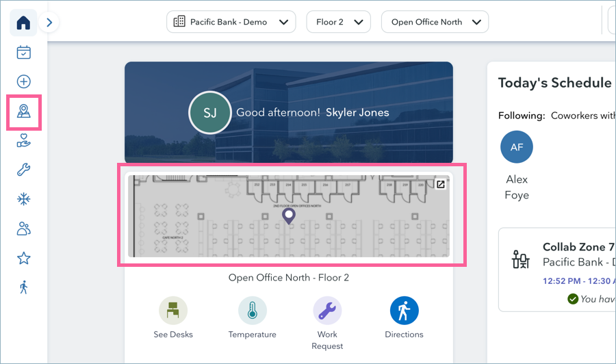
Task: Click the walking person sidebar icon
Action: coord(23,287)
